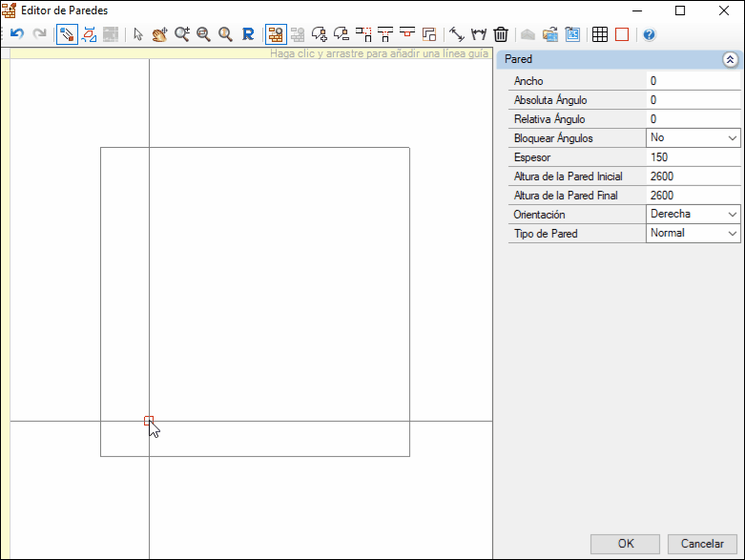Image resolution: width=745 pixels, height=560 pixels.
Task: Click the add point icon with plus
Action: [x=320, y=34]
